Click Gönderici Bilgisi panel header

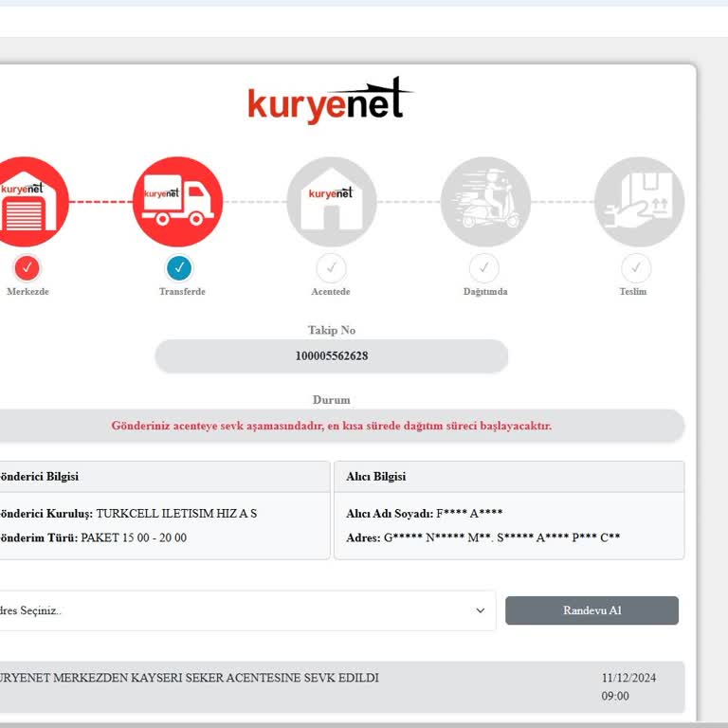tap(163, 477)
